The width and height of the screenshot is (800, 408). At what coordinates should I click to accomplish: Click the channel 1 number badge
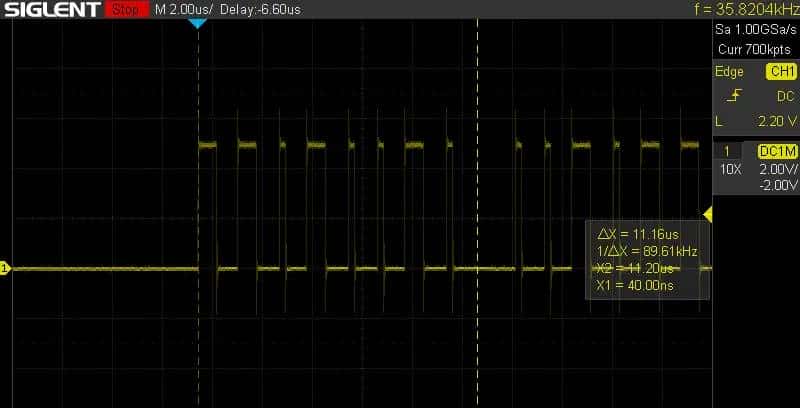(x=727, y=151)
